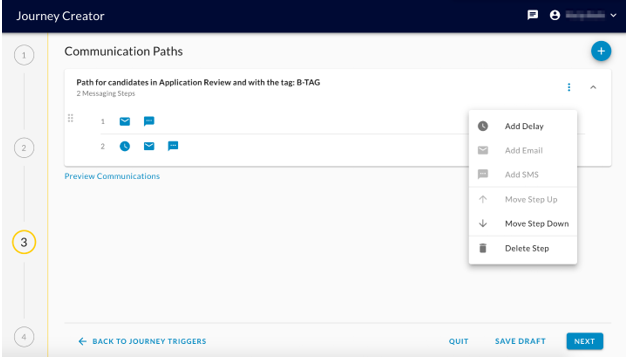Jump to wizard step 2 circle
626x360 pixels.
click(x=24, y=148)
